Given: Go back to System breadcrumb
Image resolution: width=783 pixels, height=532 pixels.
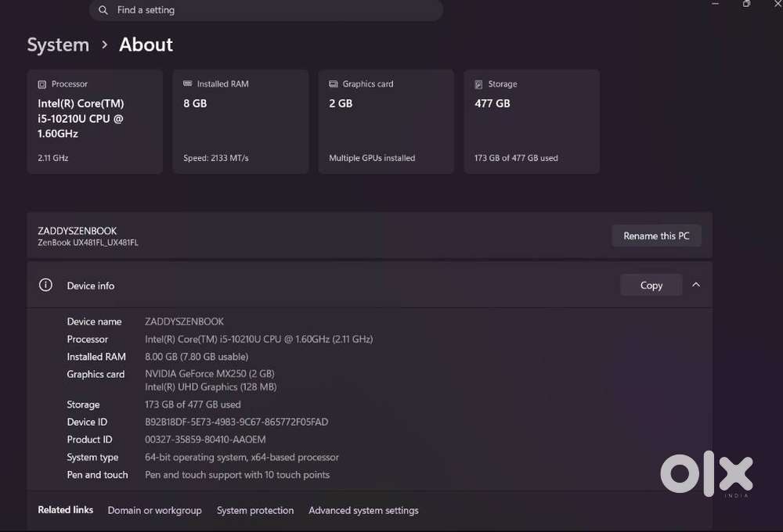Looking at the screenshot, I should point(58,45).
